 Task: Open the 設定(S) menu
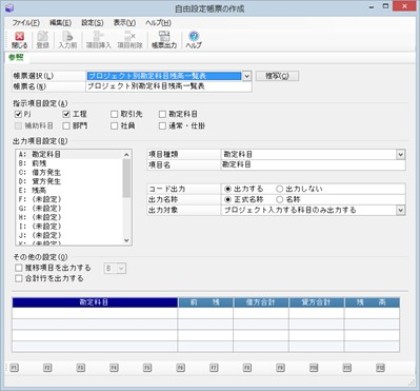pyautogui.click(x=92, y=23)
